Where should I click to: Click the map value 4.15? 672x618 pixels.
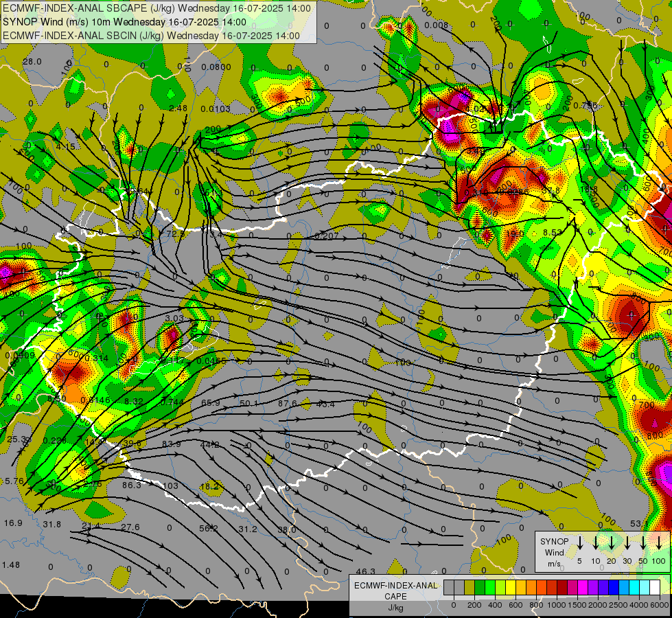66,147
